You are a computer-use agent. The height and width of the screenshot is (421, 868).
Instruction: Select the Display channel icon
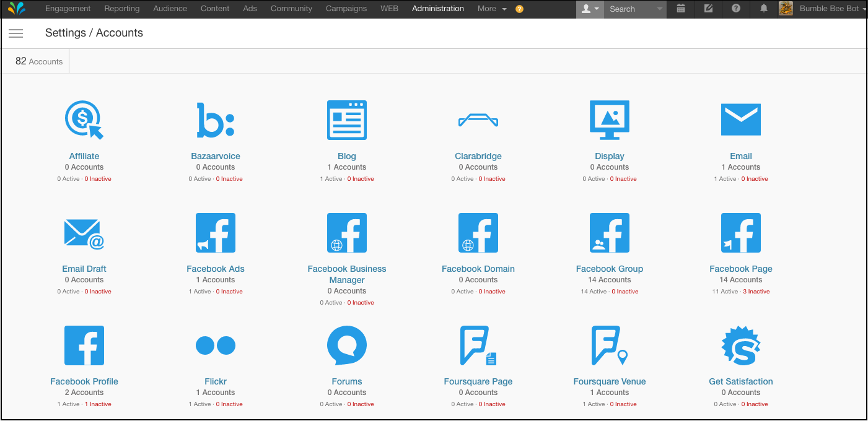610,120
